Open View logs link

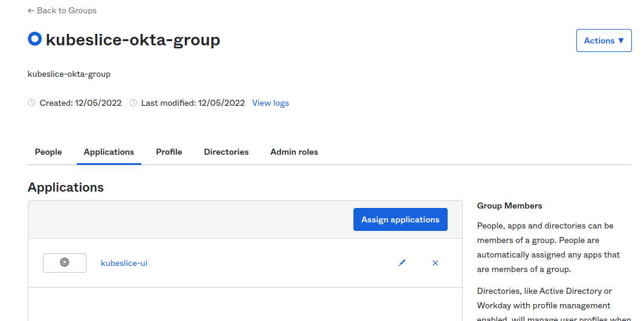click(270, 103)
